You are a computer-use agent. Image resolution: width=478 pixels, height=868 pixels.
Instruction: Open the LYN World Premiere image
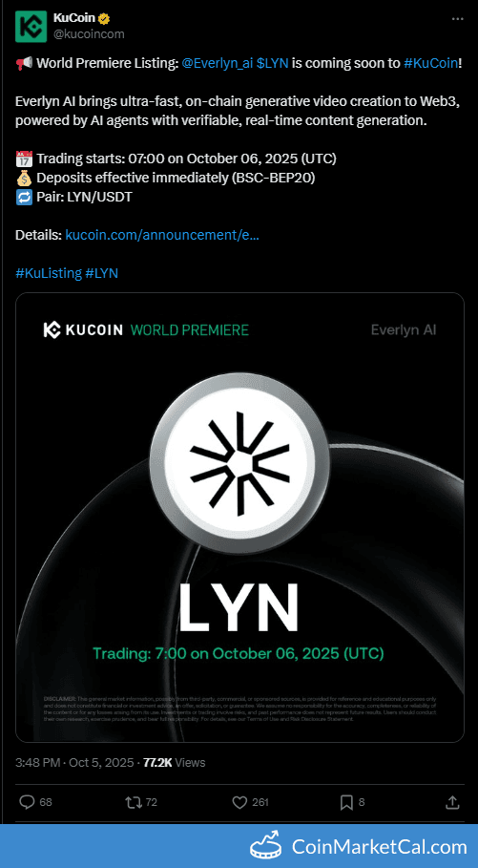(239, 517)
